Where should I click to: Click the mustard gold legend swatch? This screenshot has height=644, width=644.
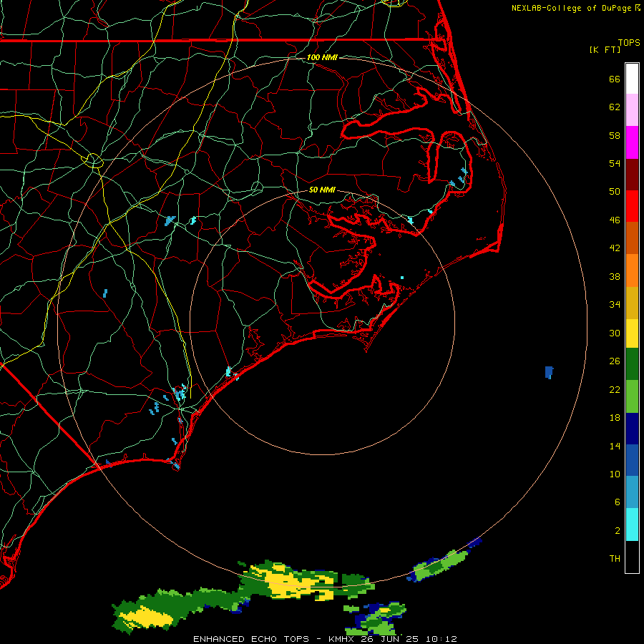632,303
